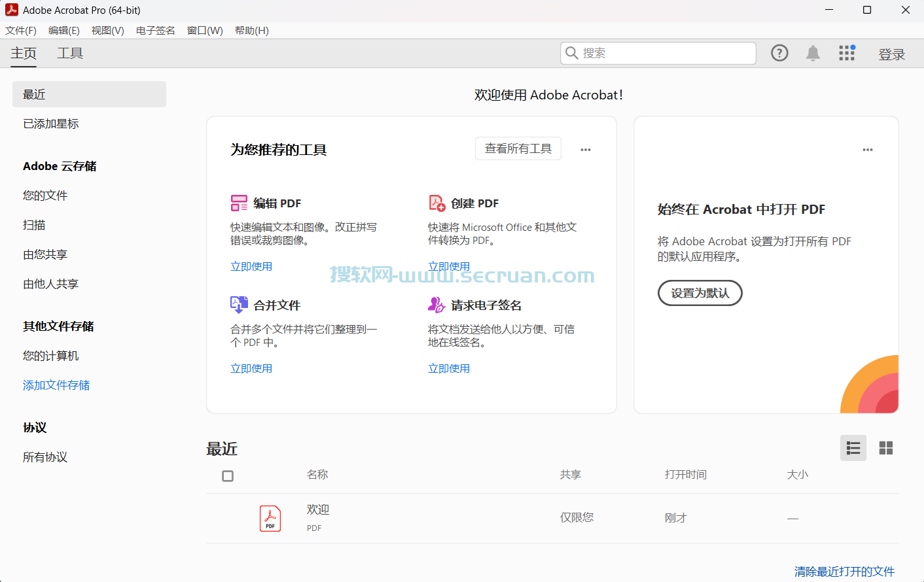Click the 登录 sign-in button
This screenshot has height=582, width=924.
[892, 54]
